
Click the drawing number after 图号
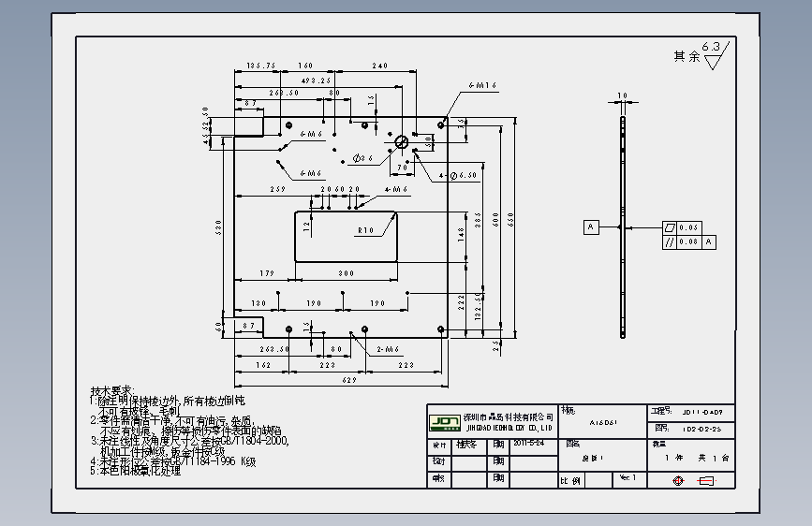701,430
